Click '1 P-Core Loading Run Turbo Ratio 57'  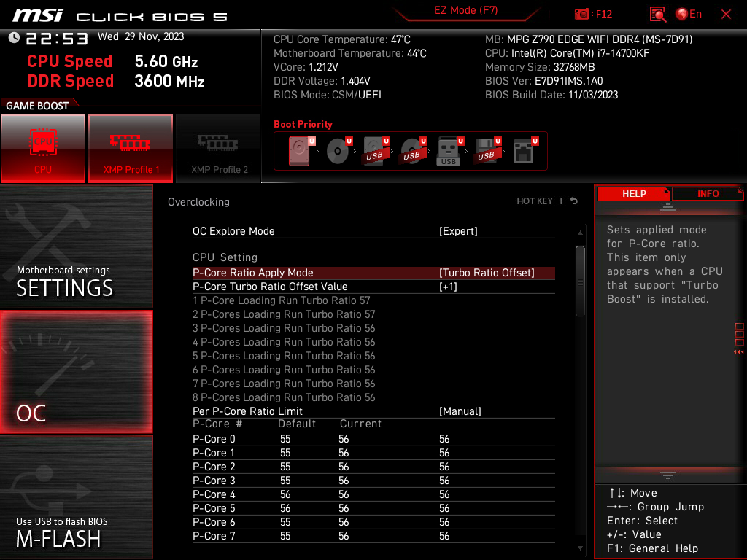point(281,300)
